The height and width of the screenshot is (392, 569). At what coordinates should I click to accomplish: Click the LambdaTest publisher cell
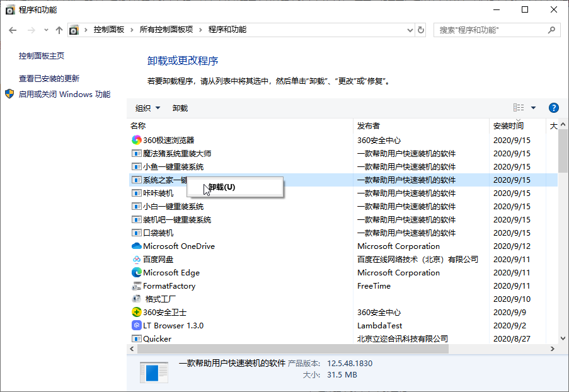pos(379,326)
